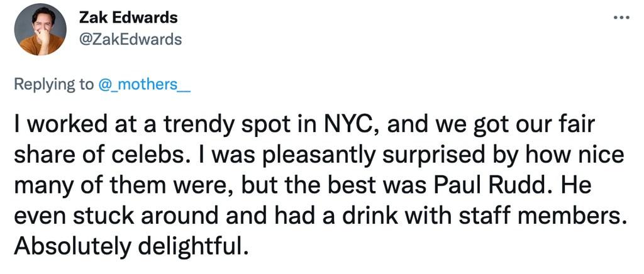The image size is (644, 274).
Task: Click Zak Edwards' profile avatar
Action: (x=40, y=30)
